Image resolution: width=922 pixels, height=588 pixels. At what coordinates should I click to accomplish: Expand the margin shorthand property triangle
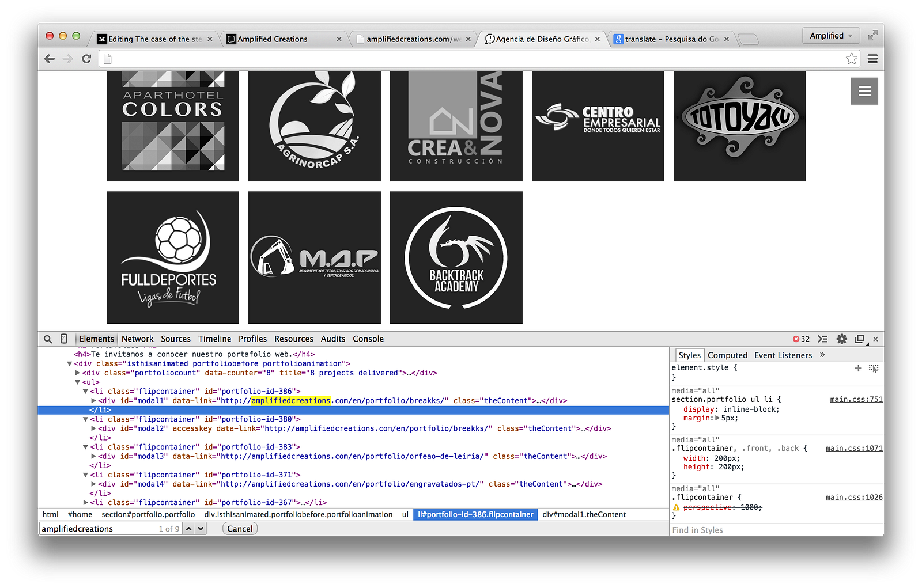(717, 418)
